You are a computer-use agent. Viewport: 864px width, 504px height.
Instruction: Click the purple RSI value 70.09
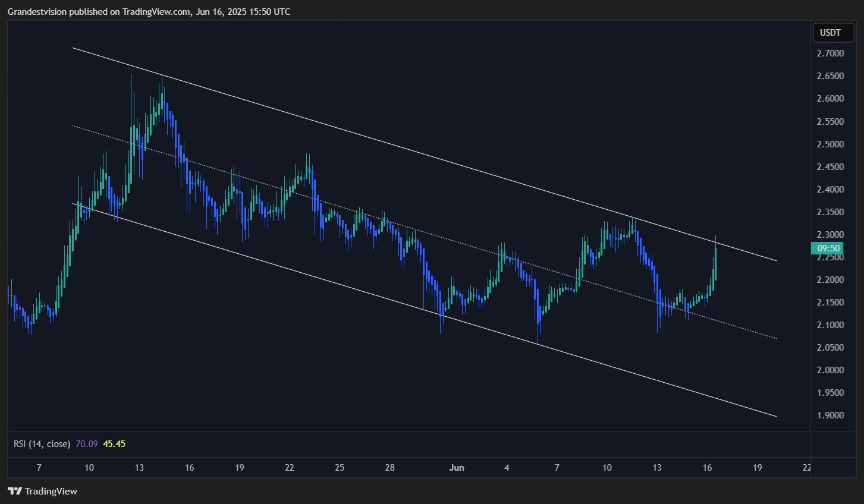click(x=87, y=444)
